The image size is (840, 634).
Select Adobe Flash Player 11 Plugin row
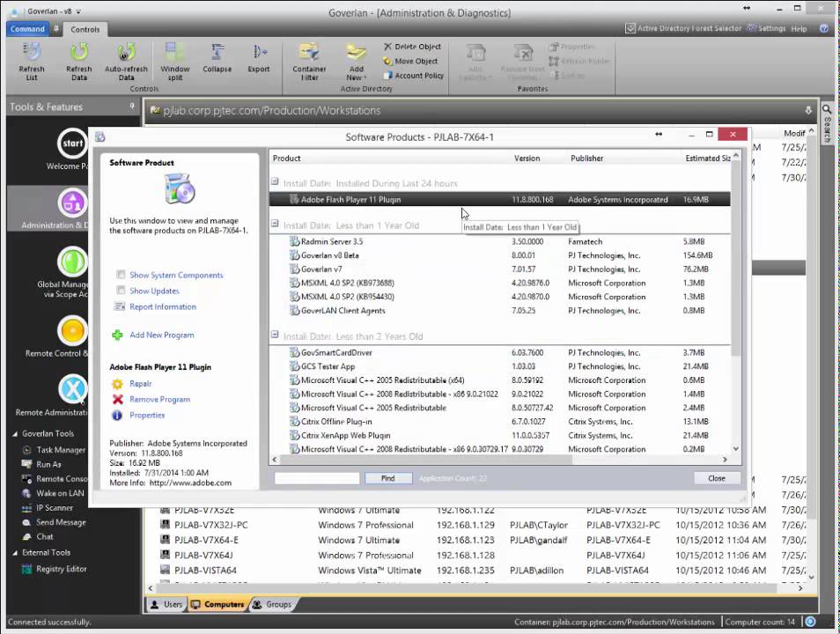[x=499, y=199]
